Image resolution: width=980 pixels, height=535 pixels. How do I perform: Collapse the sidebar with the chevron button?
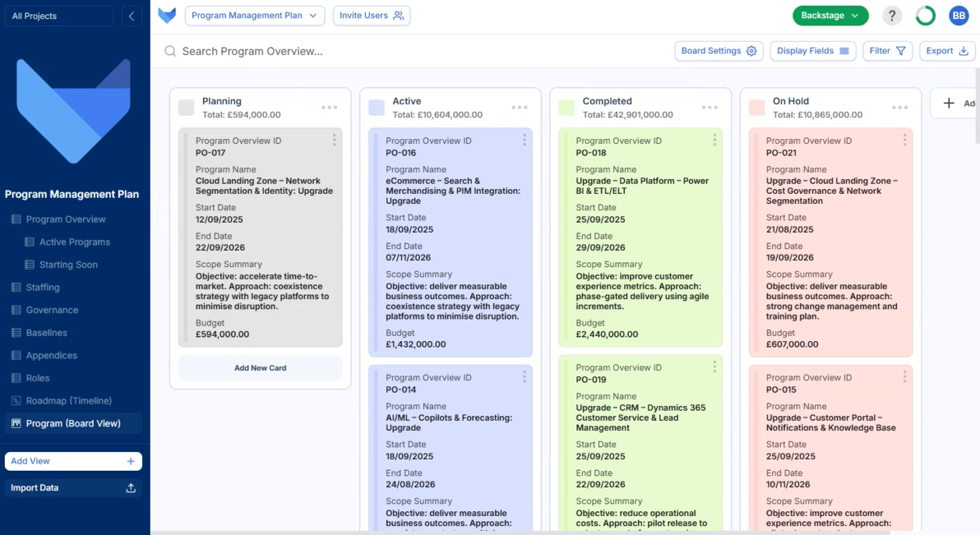132,16
